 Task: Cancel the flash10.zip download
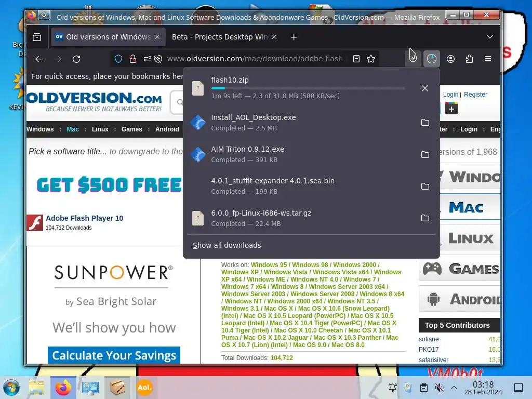coord(425,88)
